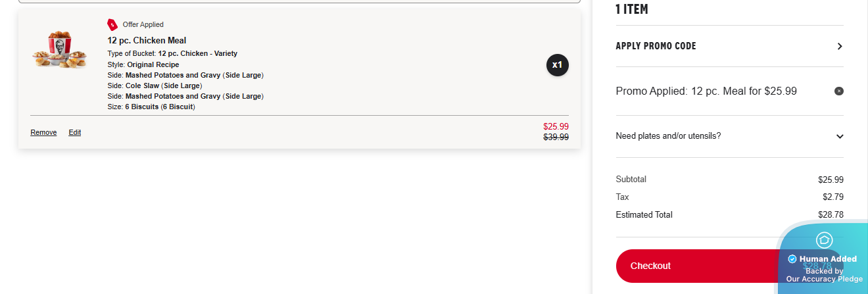Click the x1 quantity badge
Image resolution: width=868 pixels, height=294 pixels.
coord(558,65)
